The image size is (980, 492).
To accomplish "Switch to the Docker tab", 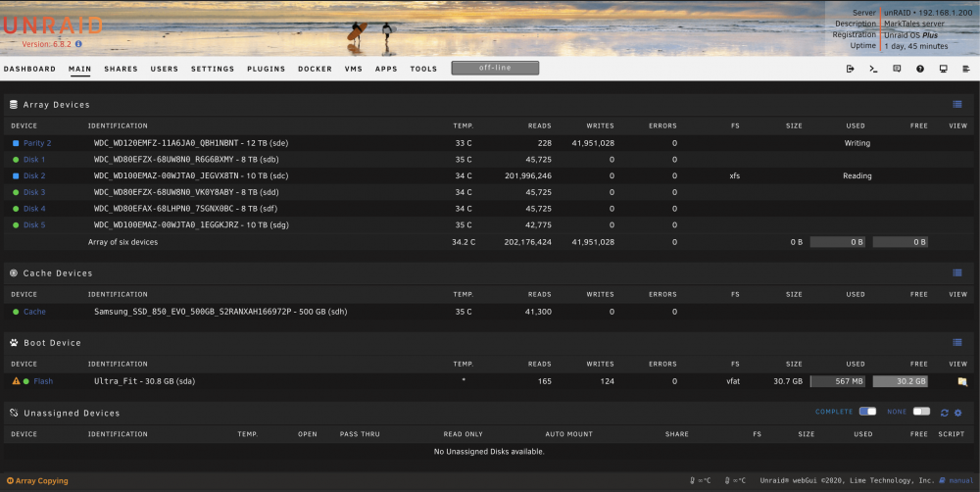I will [315, 69].
